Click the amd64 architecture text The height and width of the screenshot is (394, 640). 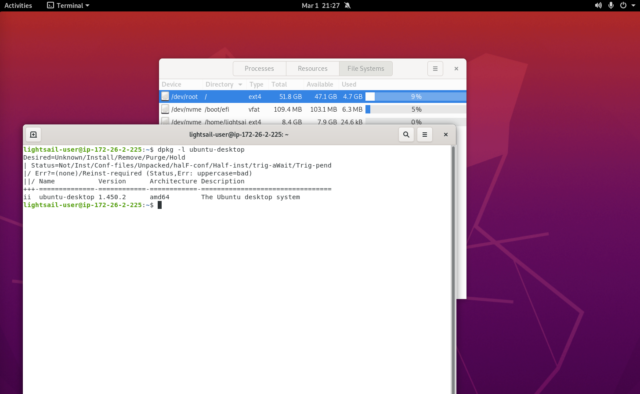point(159,197)
